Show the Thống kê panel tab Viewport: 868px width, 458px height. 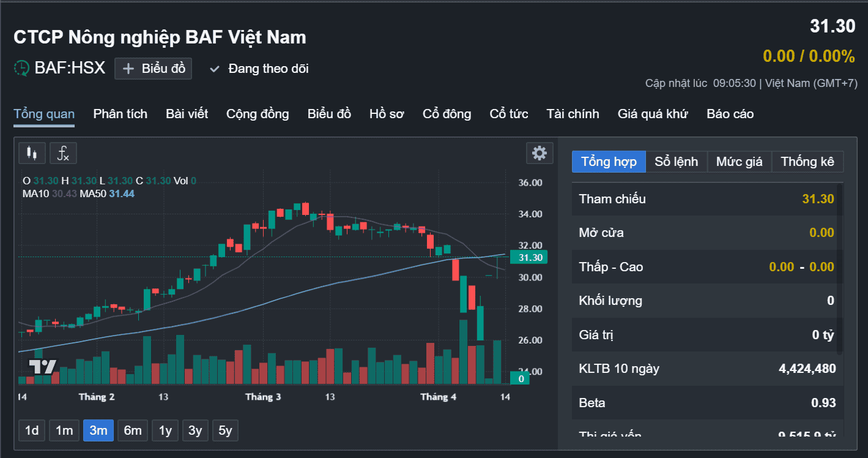[807, 162]
